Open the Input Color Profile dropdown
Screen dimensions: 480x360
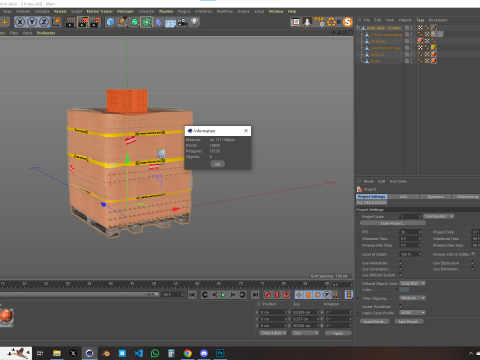click(x=413, y=313)
